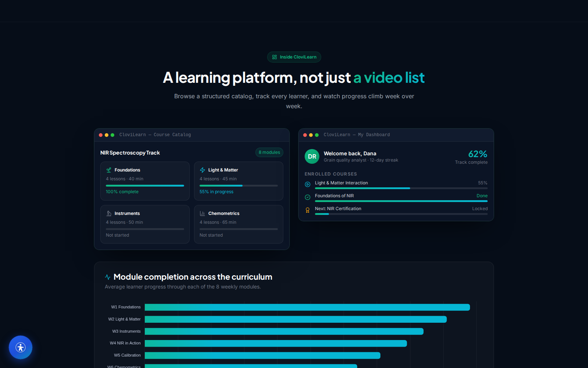Click the W3 Instruments axis label

[x=126, y=331]
